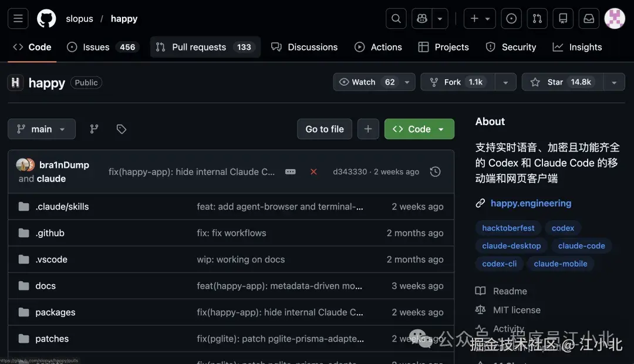634x364 pixels.
Task: Open commit hash d343330
Action: point(350,172)
